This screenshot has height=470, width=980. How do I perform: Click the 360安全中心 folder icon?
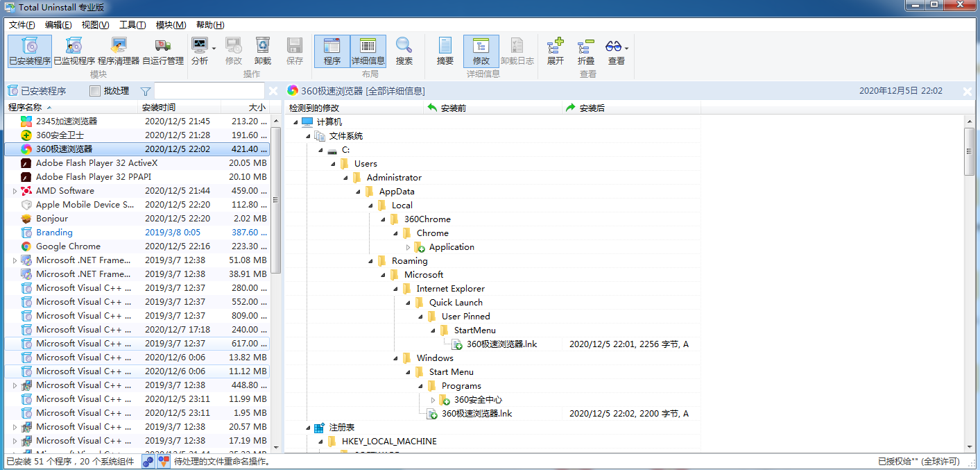[445, 400]
